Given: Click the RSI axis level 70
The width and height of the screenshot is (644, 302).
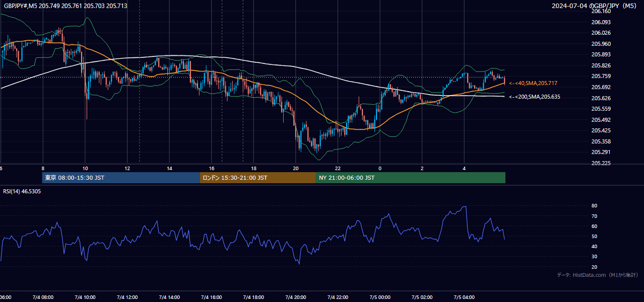Looking at the screenshot, I should click(x=595, y=216).
